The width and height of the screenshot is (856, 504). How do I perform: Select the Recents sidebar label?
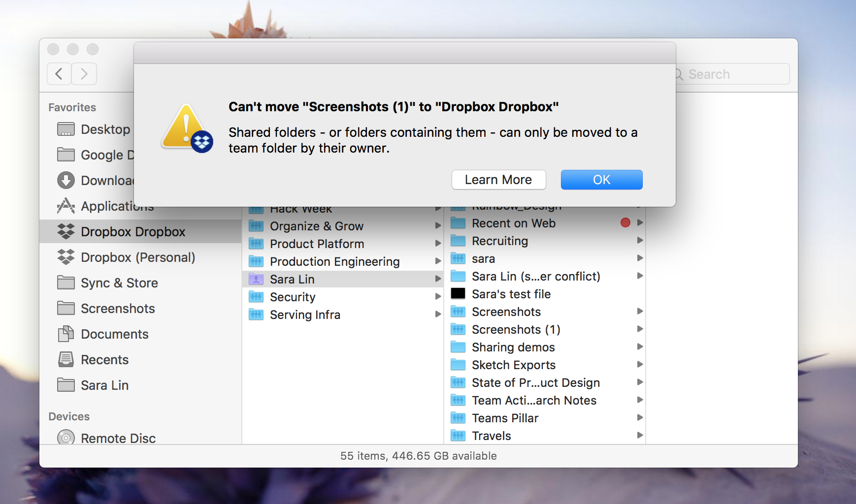104,360
